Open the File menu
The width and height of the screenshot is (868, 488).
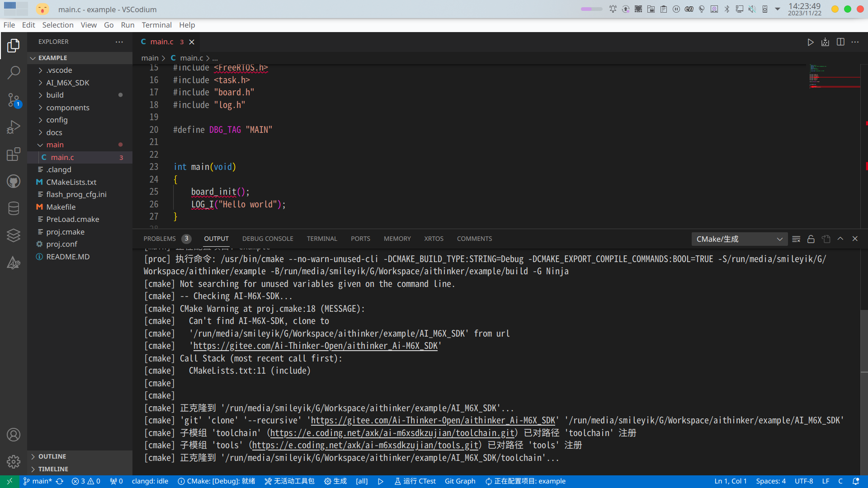click(9, 25)
